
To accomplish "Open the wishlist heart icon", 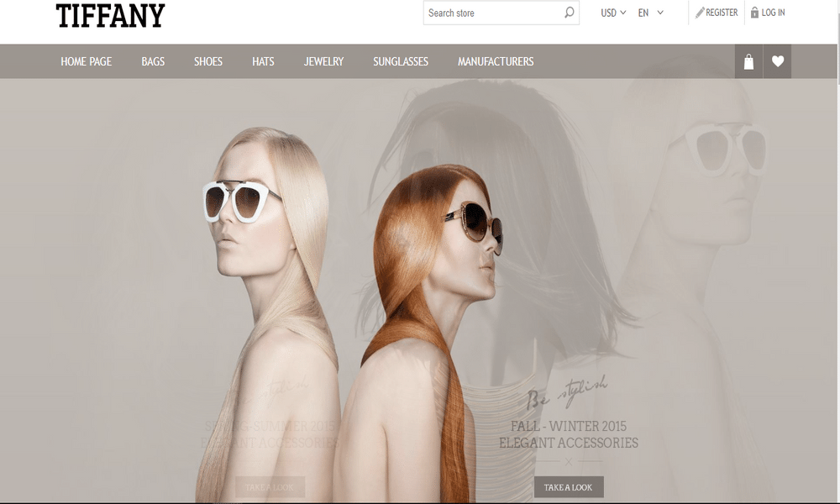I will [778, 61].
